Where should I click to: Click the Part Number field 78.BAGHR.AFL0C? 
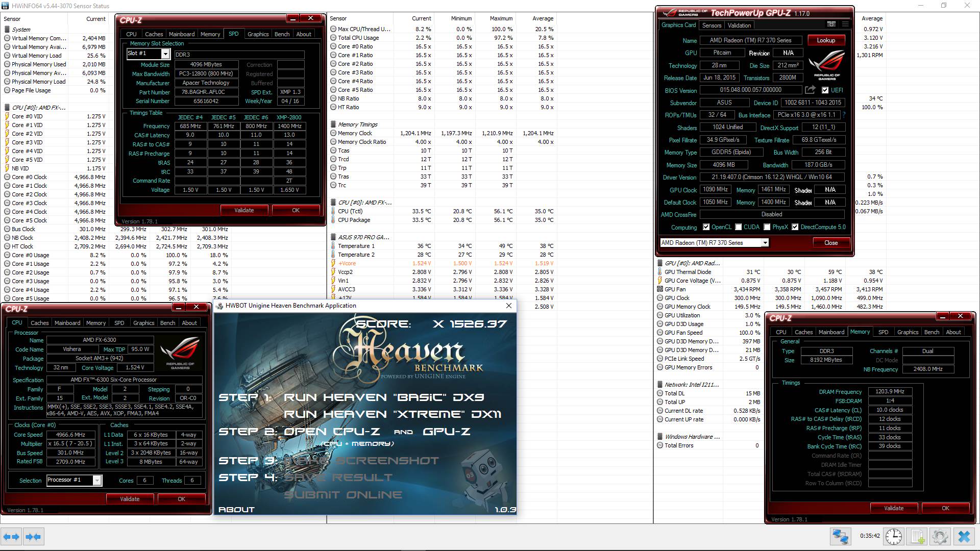(206, 92)
